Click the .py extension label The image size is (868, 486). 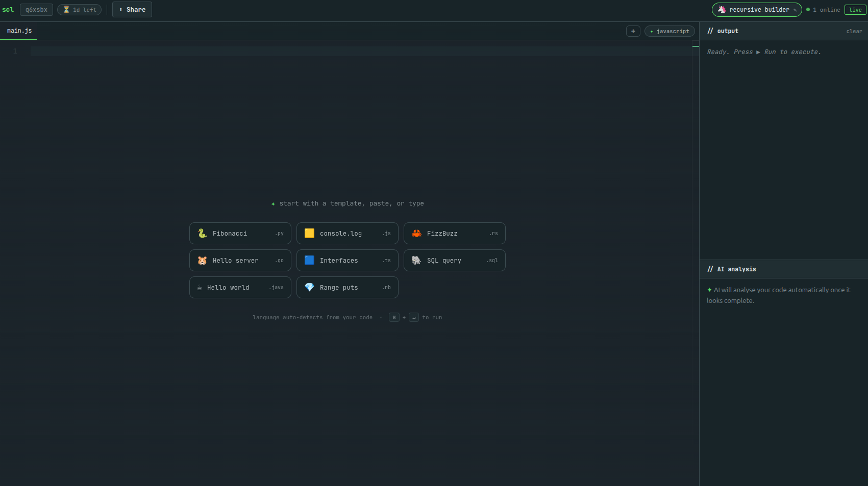[279, 234]
